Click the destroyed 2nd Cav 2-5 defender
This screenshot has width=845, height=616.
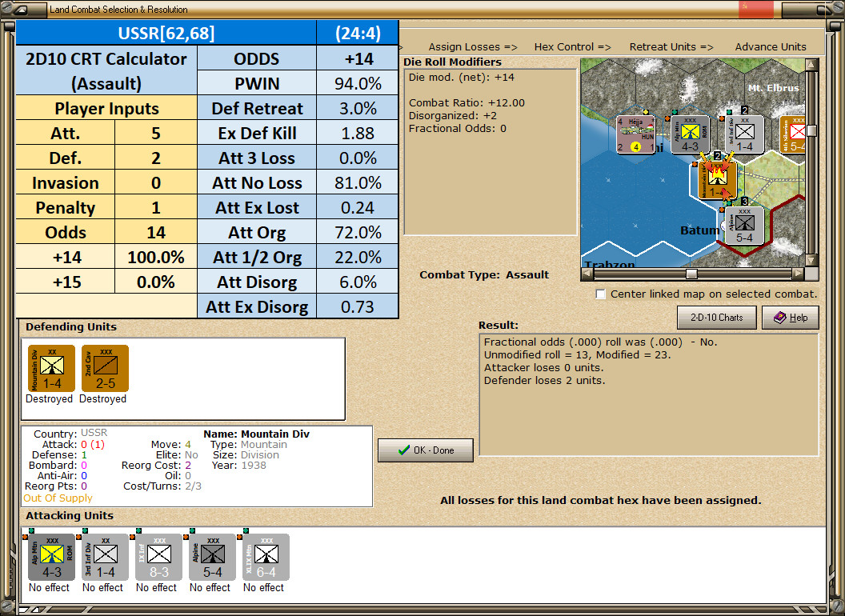pyautogui.click(x=105, y=369)
